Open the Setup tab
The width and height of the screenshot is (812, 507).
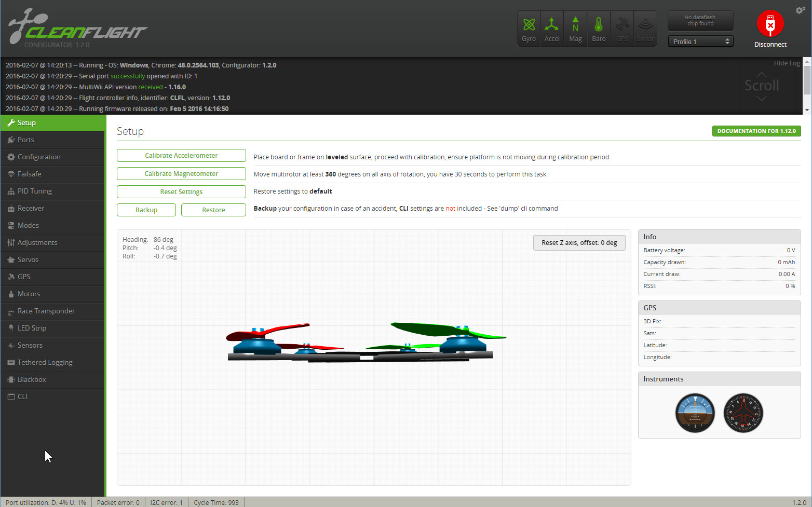pyautogui.click(x=52, y=122)
